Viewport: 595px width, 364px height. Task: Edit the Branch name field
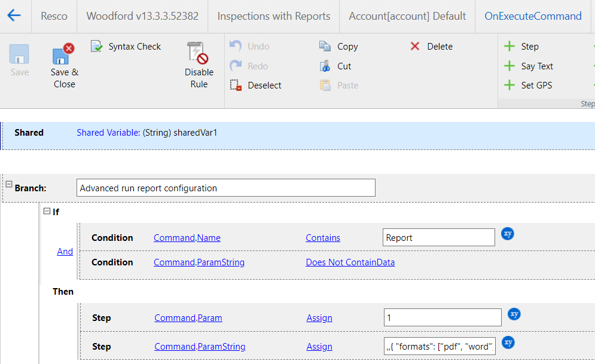pyautogui.click(x=226, y=188)
